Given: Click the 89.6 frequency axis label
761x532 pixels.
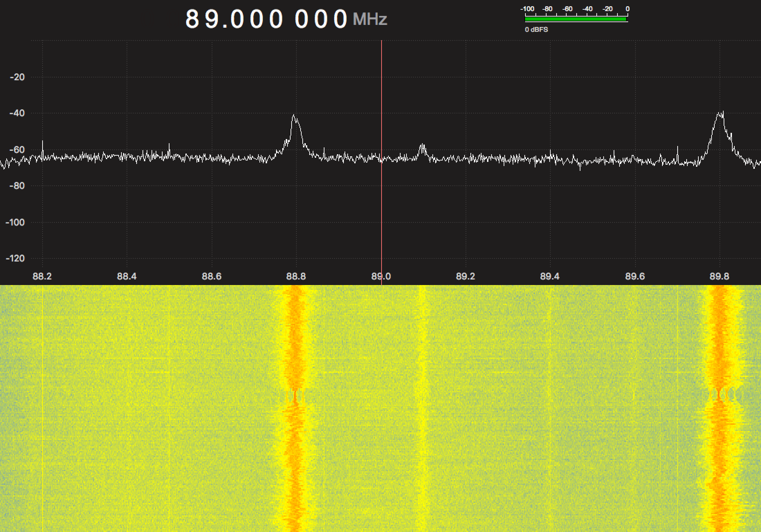Looking at the screenshot, I should [x=635, y=276].
